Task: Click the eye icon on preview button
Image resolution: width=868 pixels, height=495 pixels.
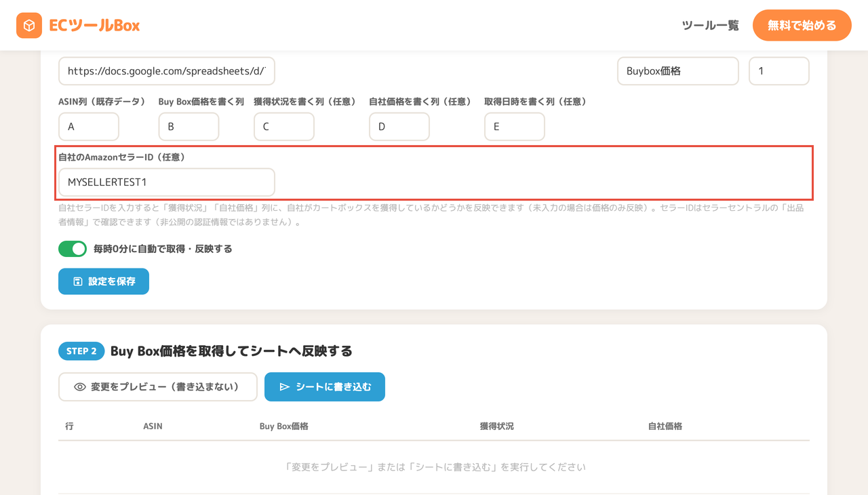Action: [x=80, y=387]
